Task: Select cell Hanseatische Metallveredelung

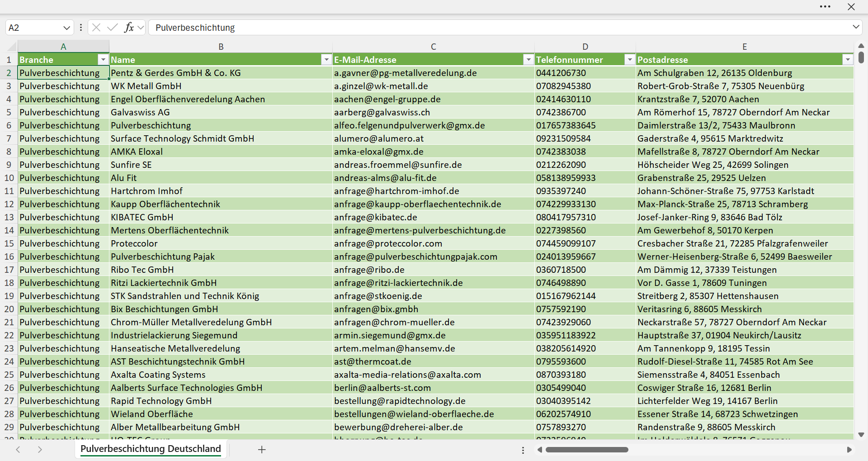Action: [221, 348]
